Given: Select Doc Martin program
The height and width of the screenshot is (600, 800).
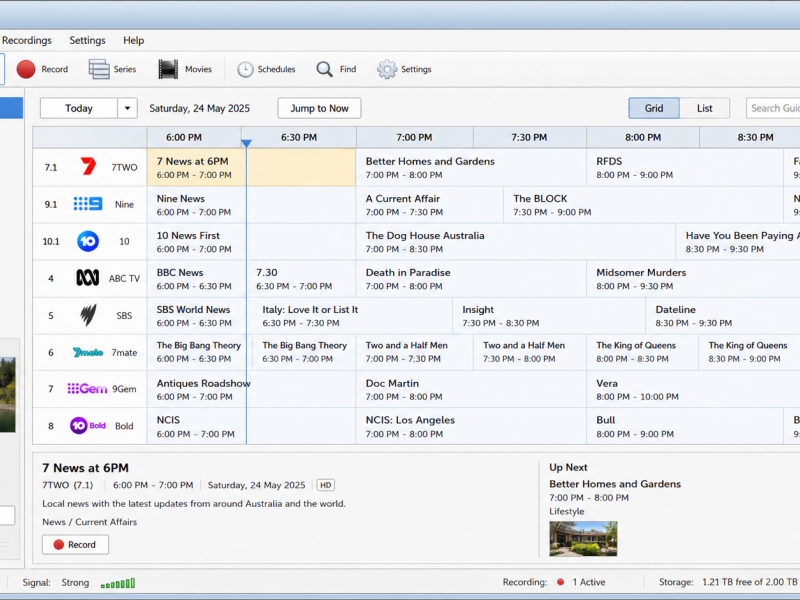Looking at the screenshot, I should pos(471,389).
